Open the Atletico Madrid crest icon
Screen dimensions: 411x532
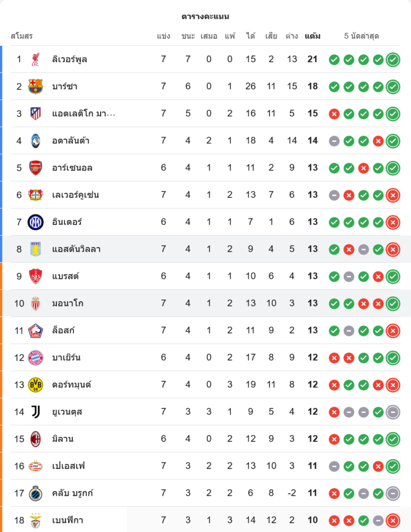click(x=35, y=113)
